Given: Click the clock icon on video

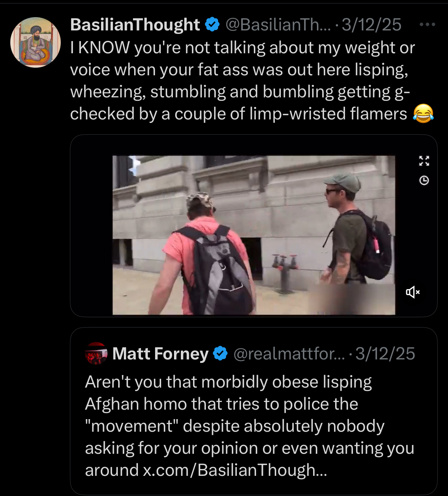Looking at the screenshot, I should tap(424, 180).
